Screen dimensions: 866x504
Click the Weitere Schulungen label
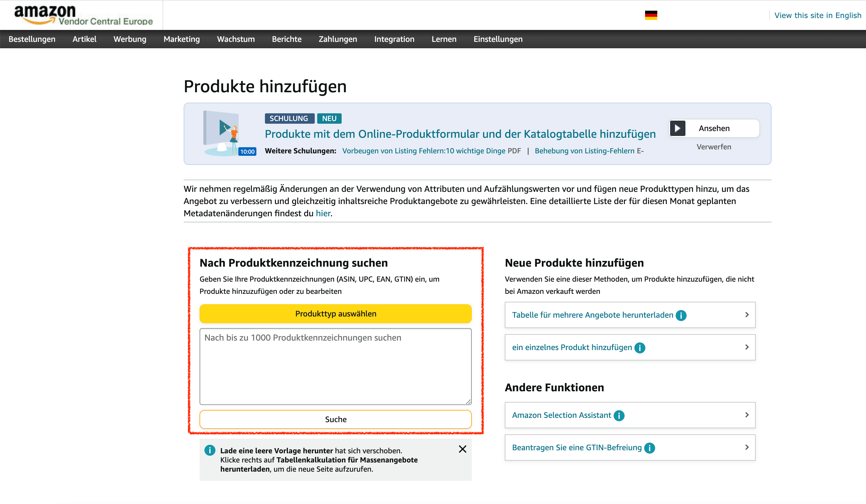click(x=300, y=151)
